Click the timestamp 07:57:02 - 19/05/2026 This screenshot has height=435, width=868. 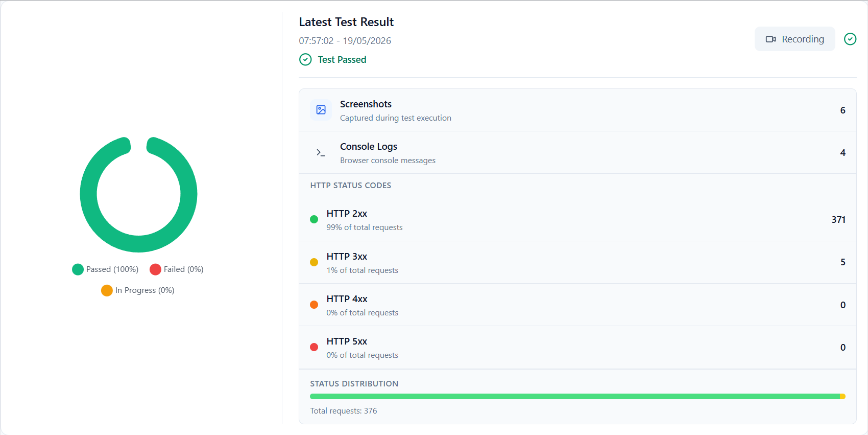345,41
